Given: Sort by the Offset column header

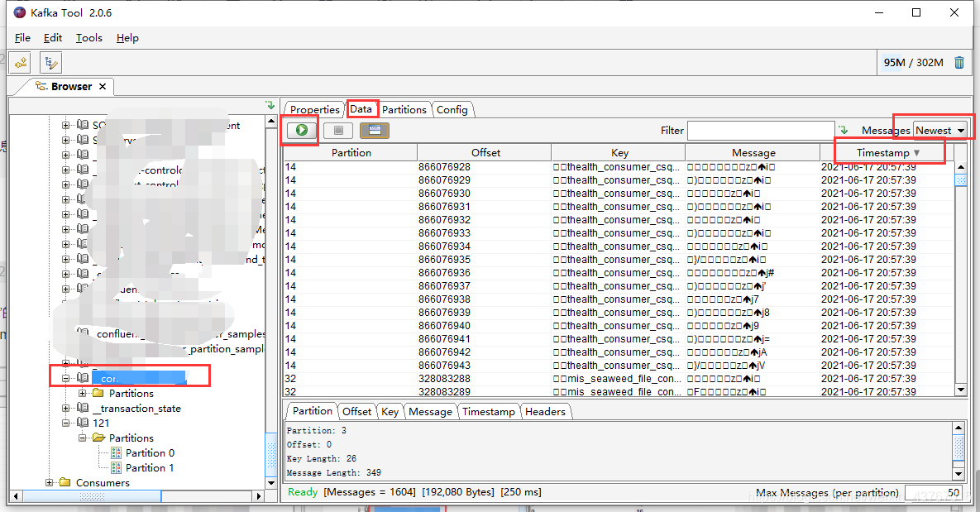Looking at the screenshot, I should click(485, 152).
